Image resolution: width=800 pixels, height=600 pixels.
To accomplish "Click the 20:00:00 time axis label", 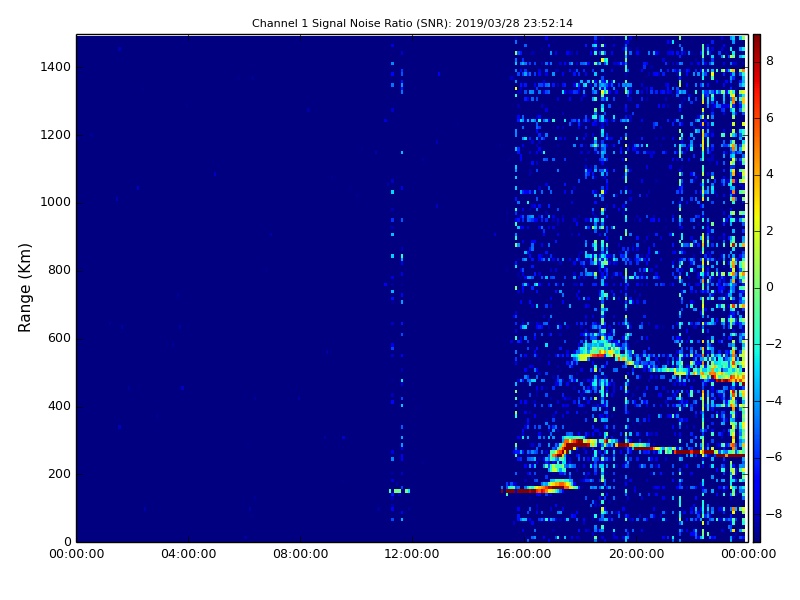I will click(636, 554).
